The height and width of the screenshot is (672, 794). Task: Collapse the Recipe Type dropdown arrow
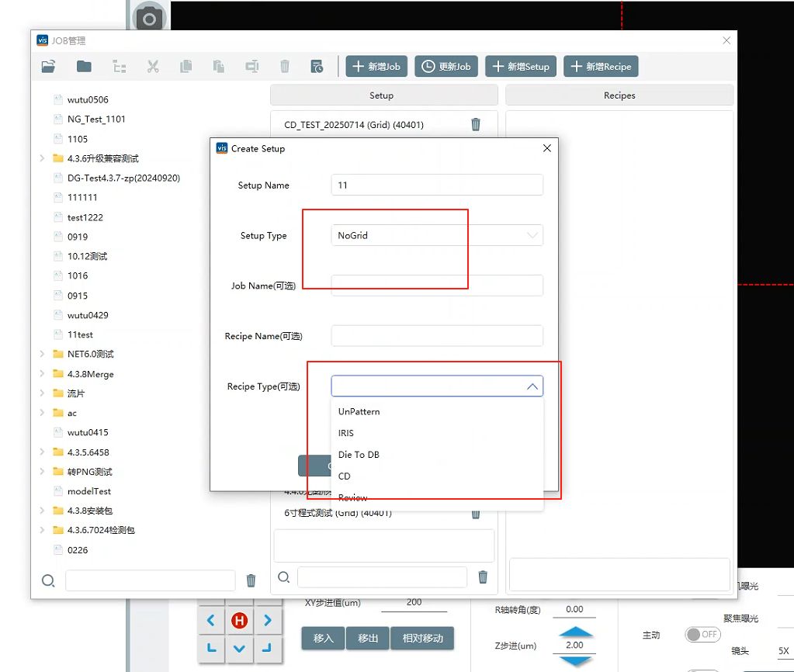point(532,386)
